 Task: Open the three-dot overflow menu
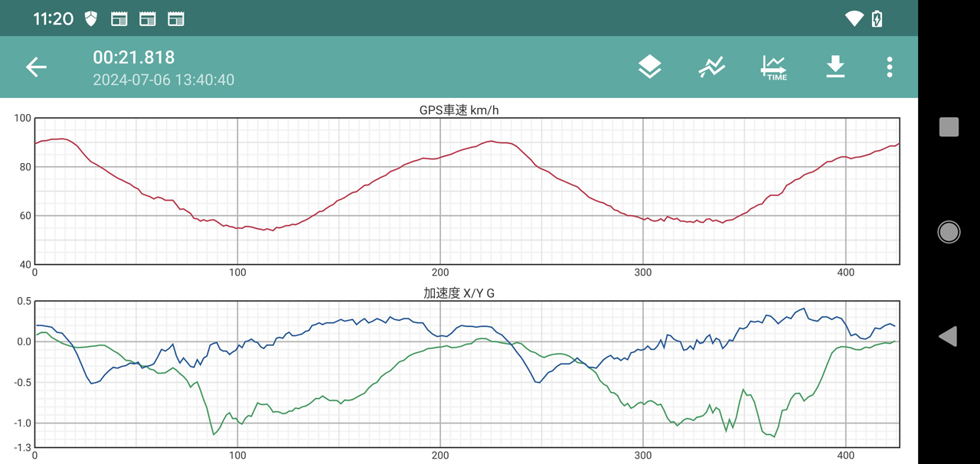pos(889,67)
